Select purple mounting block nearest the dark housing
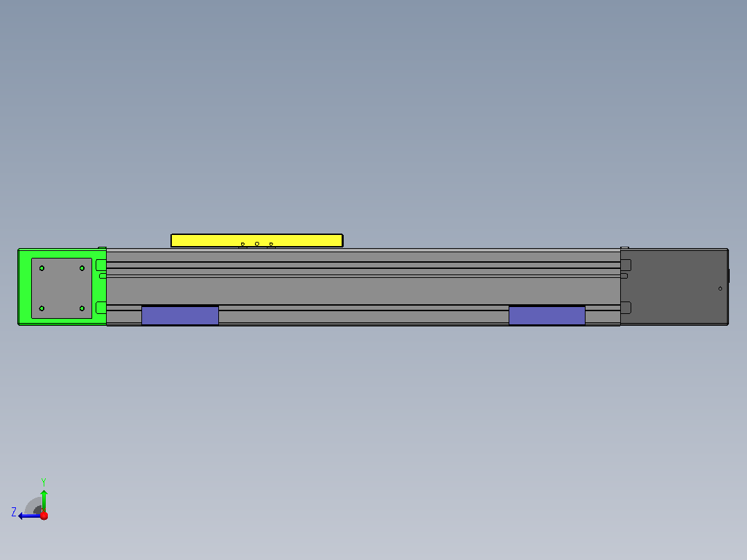 pyautogui.click(x=547, y=316)
